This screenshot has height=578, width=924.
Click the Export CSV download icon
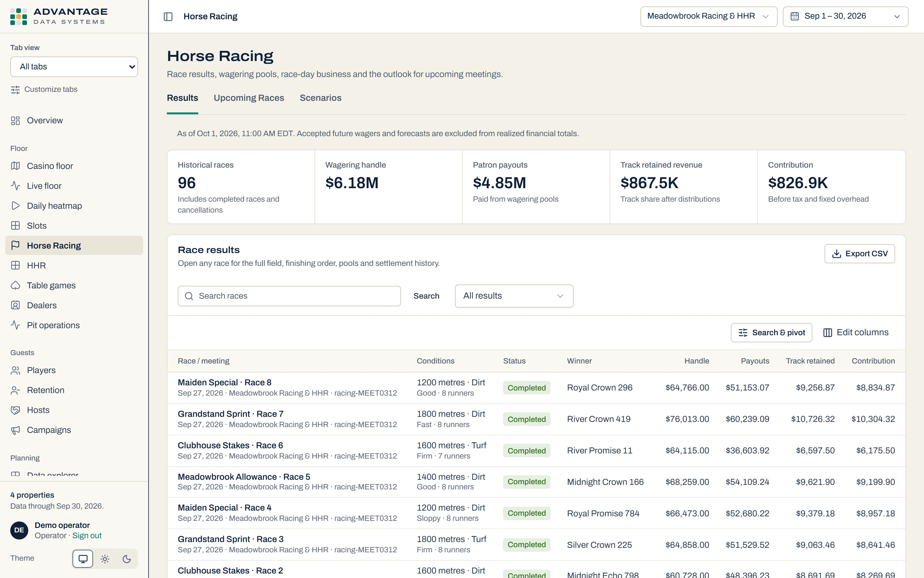click(836, 254)
